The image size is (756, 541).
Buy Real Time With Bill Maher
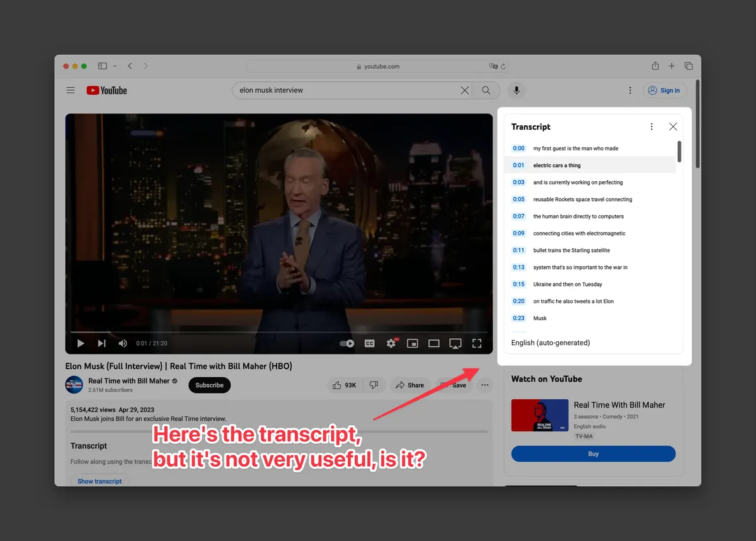tap(593, 454)
